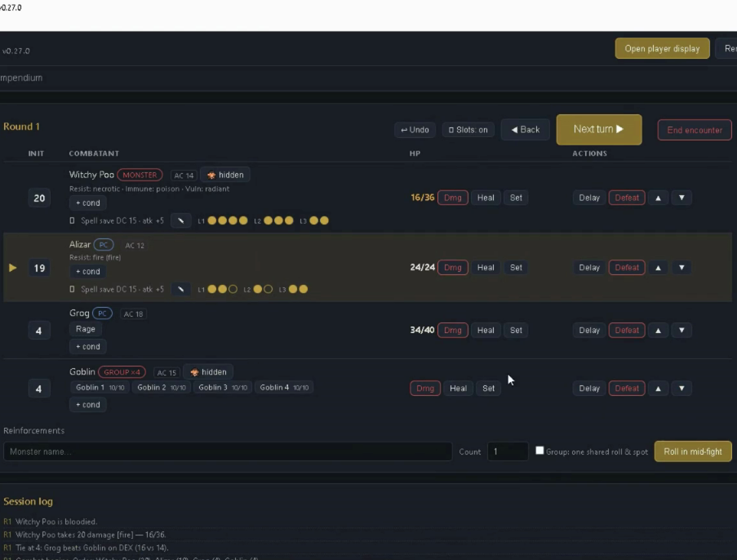Viewport: 737px width, 560px height.
Task: Select the Goblin 3 member chip
Action: [x=222, y=388]
